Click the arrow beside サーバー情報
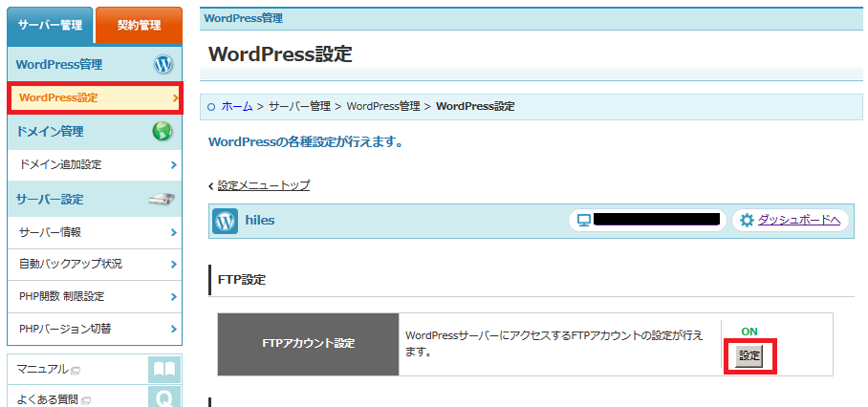Screen dimensions: 868x407 174,232
